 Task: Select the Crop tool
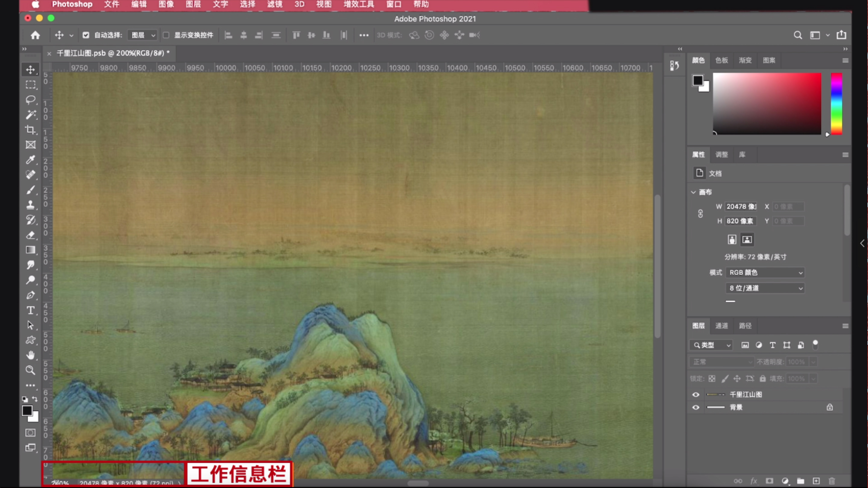pos(31,130)
